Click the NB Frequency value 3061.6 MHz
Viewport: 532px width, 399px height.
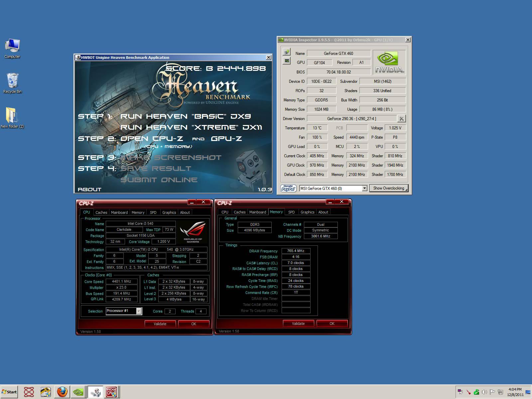[x=321, y=236]
